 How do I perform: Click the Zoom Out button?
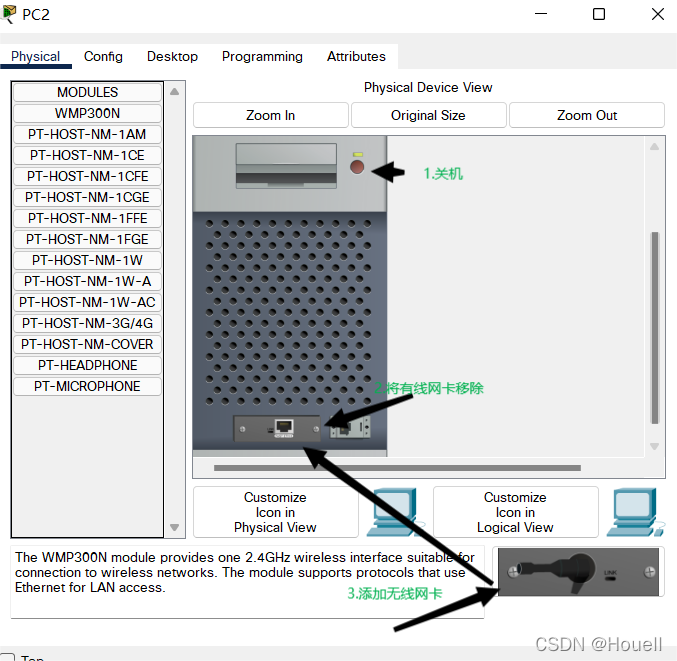click(x=587, y=115)
